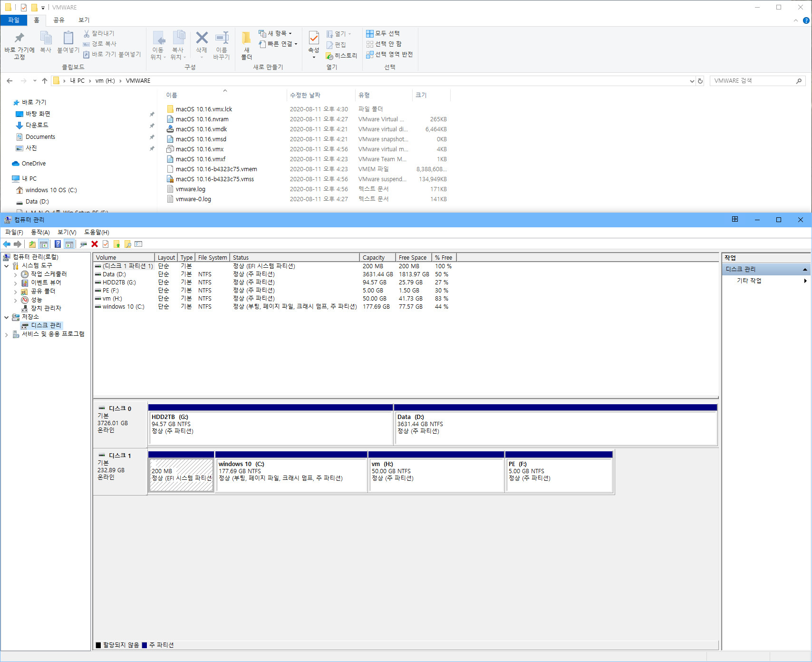Click the Up one level folder icon in toolbar

coord(32,244)
